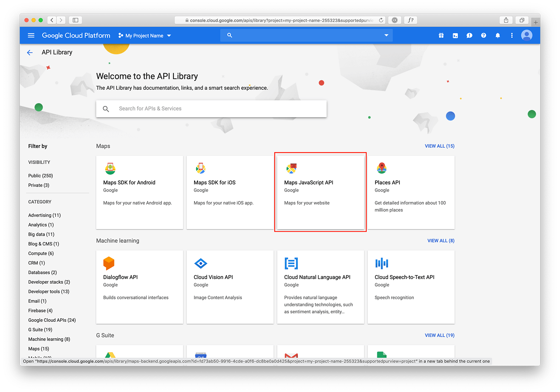Viewport: 560px width, 392px height.
Task: Go back with Safari's back button
Action: click(52, 20)
